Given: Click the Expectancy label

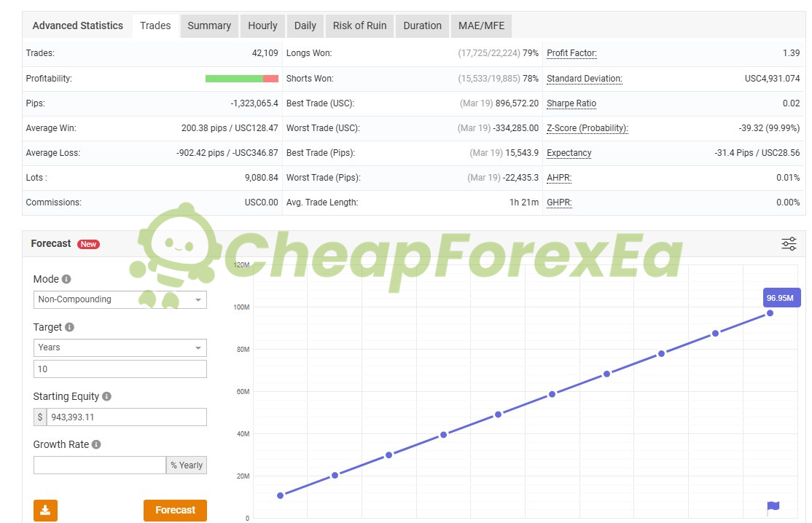Looking at the screenshot, I should coord(569,153).
